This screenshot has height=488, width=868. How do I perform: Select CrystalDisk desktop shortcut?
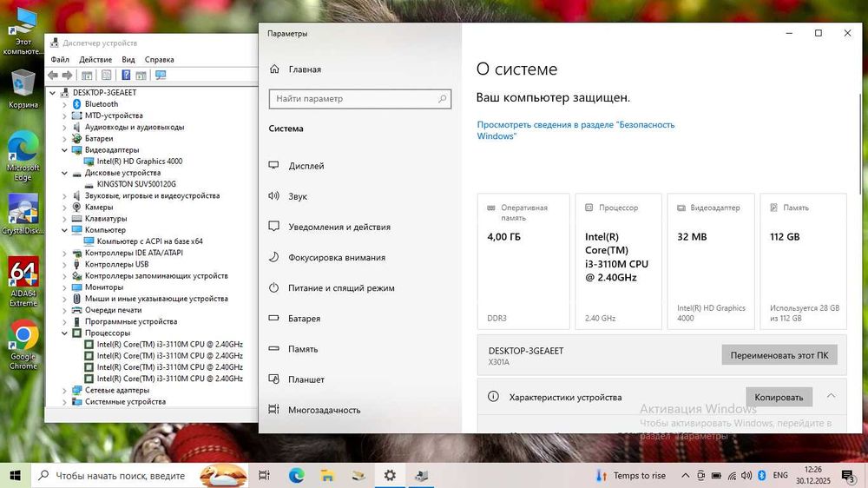[23, 214]
